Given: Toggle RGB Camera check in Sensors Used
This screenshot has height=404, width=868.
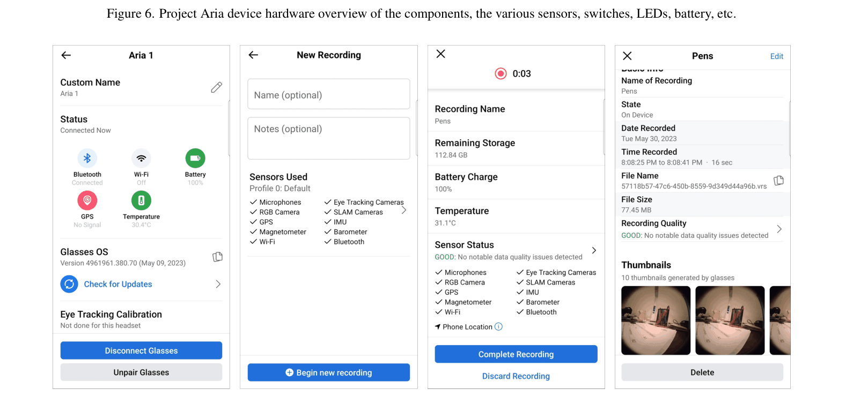Looking at the screenshot, I should coord(253,212).
